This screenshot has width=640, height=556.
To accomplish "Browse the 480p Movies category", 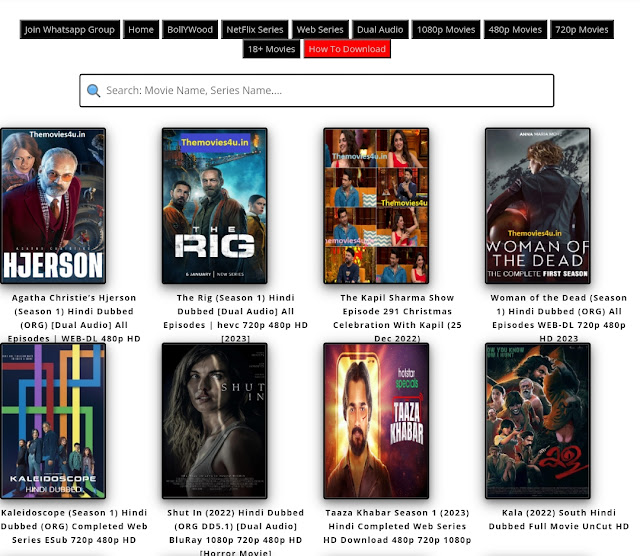I will click(x=515, y=29).
